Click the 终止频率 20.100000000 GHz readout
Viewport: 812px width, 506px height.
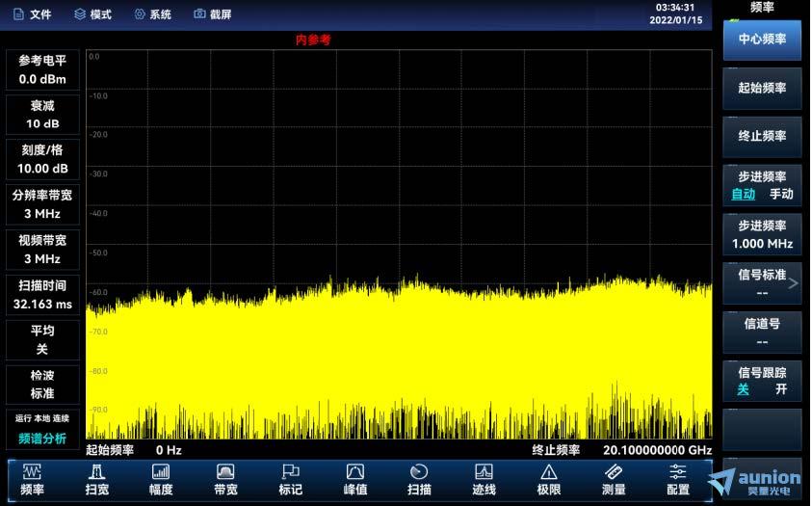[621, 450]
